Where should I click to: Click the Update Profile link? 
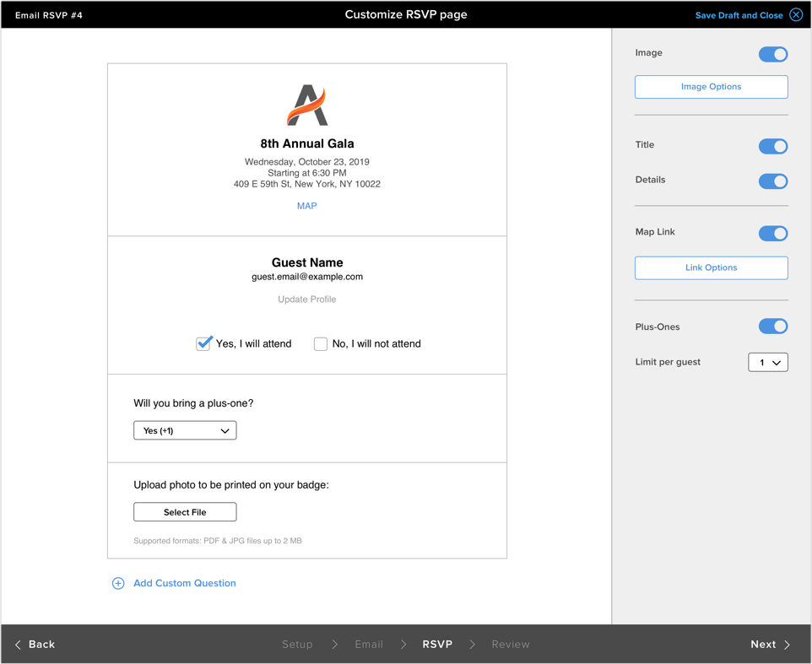(306, 300)
